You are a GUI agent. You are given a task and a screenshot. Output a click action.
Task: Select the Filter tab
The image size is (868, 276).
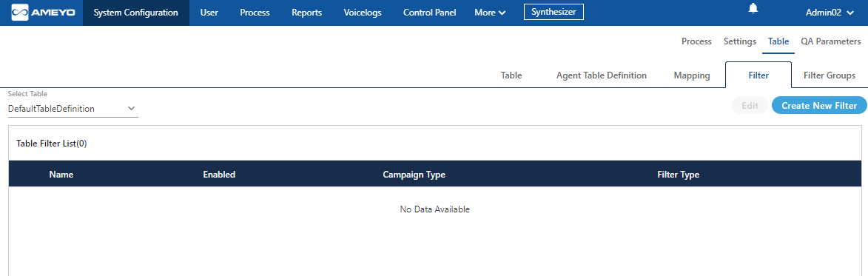(758, 75)
